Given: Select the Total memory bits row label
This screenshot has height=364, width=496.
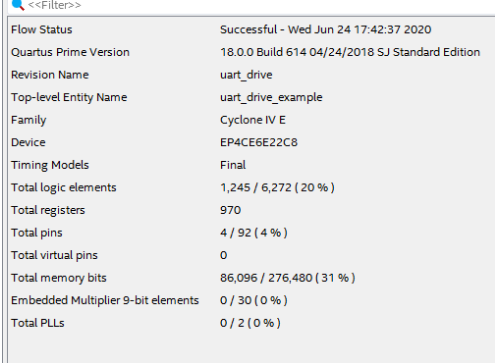Looking at the screenshot, I should 59,278.
